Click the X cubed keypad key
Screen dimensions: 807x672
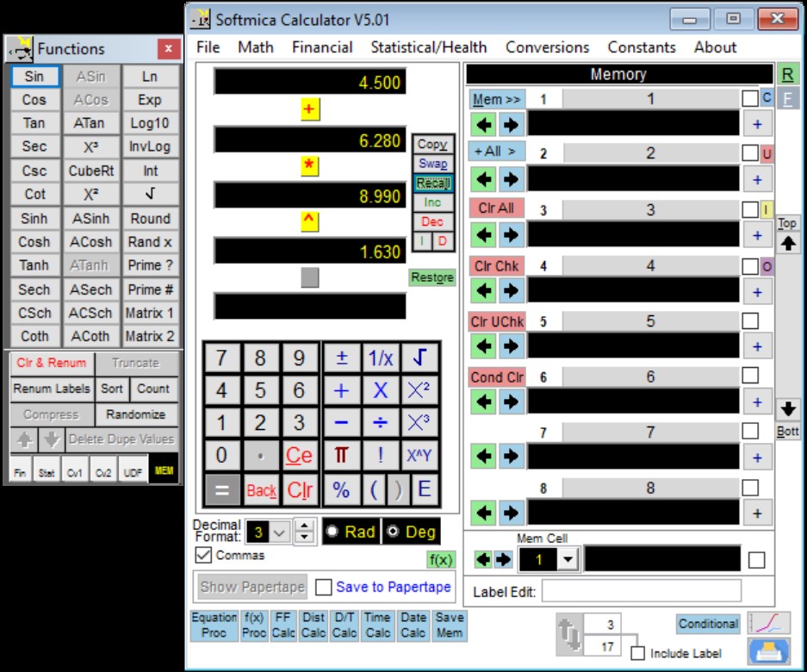tap(419, 423)
